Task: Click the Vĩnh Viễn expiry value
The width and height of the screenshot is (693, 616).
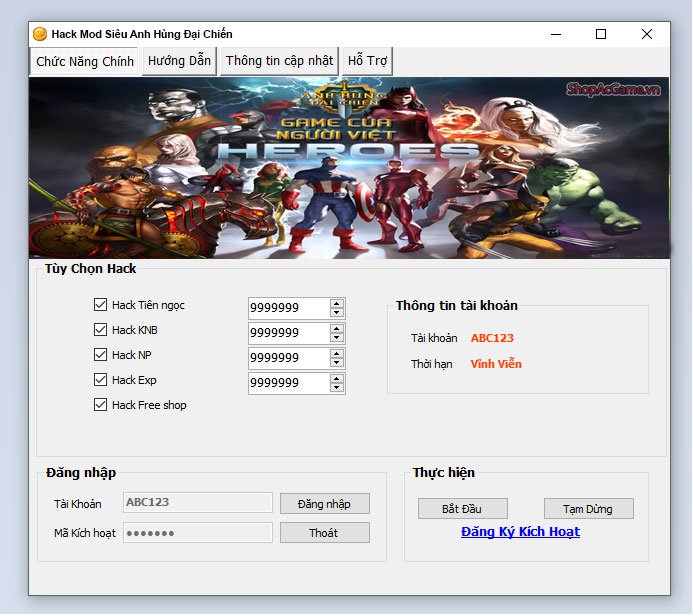Action: (496, 364)
